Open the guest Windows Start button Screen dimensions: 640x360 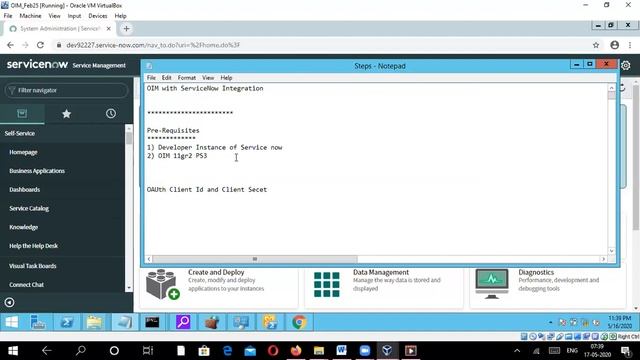click(x=11, y=322)
